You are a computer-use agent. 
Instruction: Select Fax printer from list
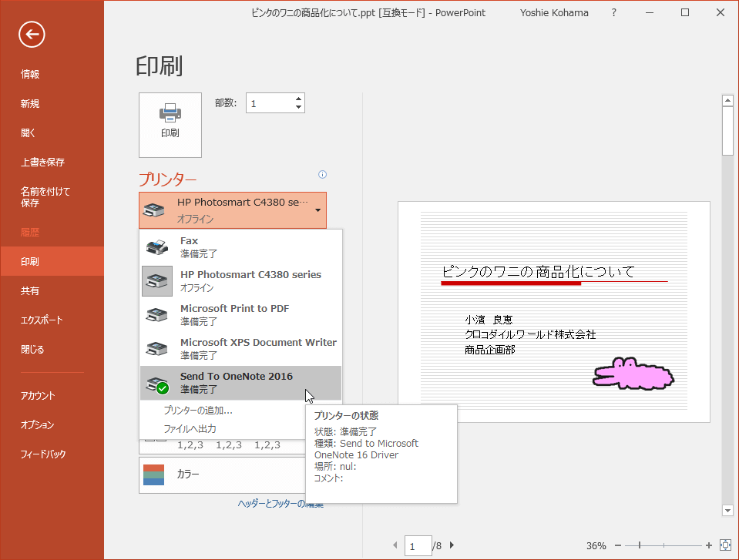pyautogui.click(x=241, y=246)
